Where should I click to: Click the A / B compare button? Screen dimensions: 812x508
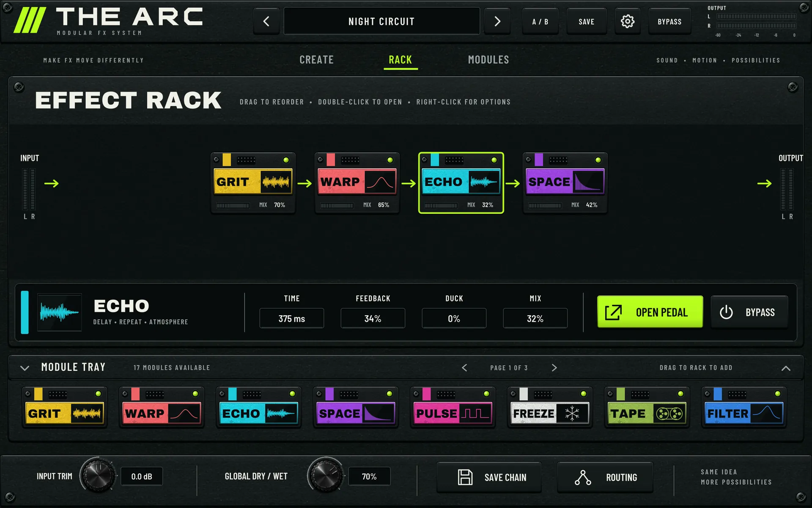(540, 21)
